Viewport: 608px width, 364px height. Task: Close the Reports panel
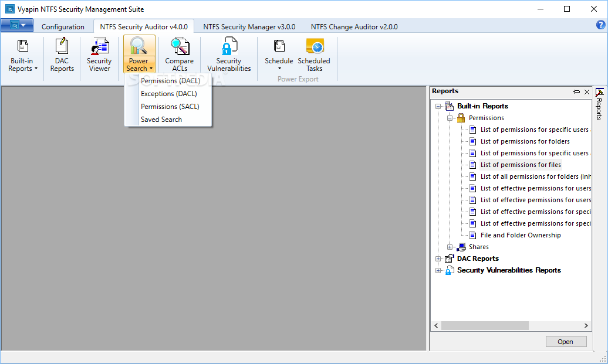click(587, 92)
